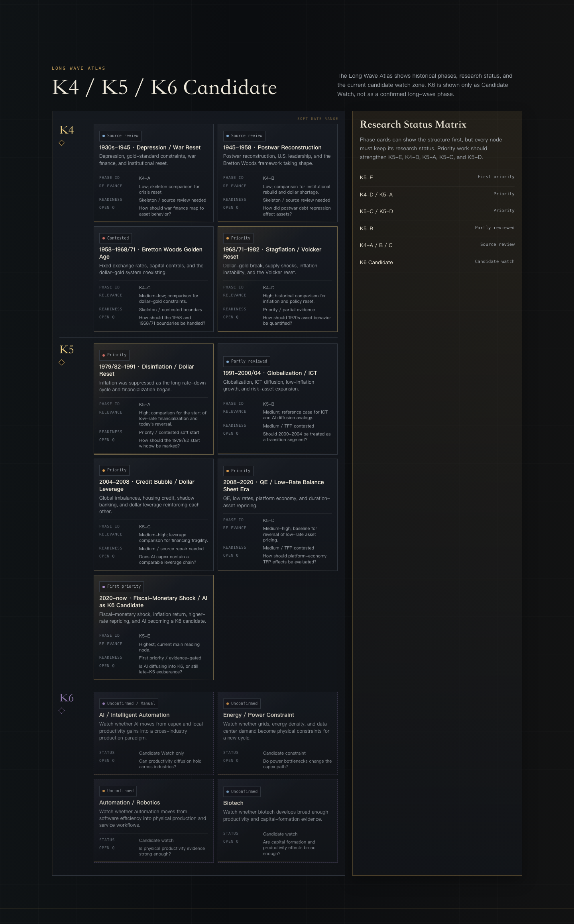The width and height of the screenshot is (574, 924).
Task: Click the First priority badge on 2020–now card
Action: [x=122, y=587]
